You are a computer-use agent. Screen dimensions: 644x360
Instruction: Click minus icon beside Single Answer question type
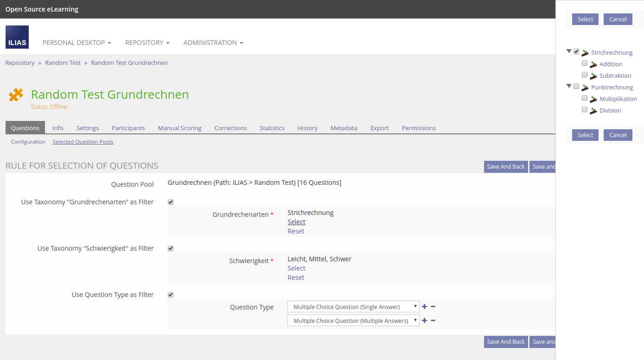[433, 307]
